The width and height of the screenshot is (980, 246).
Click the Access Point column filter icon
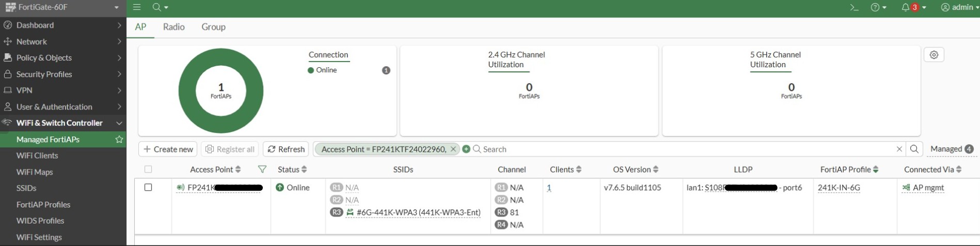pos(262,170)
